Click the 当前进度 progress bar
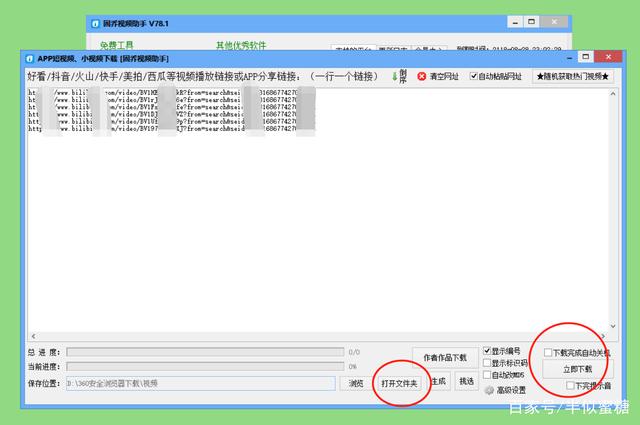640x425 pixels. point(205,366)
